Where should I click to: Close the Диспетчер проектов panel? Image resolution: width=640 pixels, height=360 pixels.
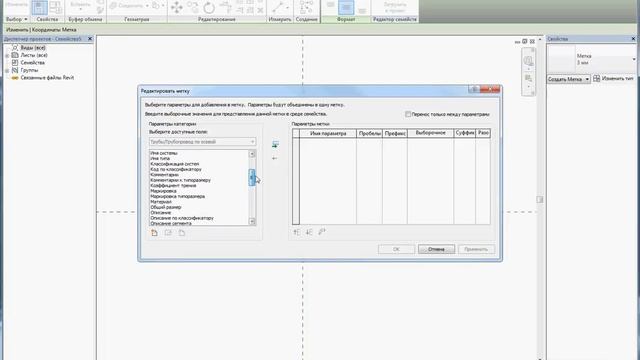[x=90, y=39]
